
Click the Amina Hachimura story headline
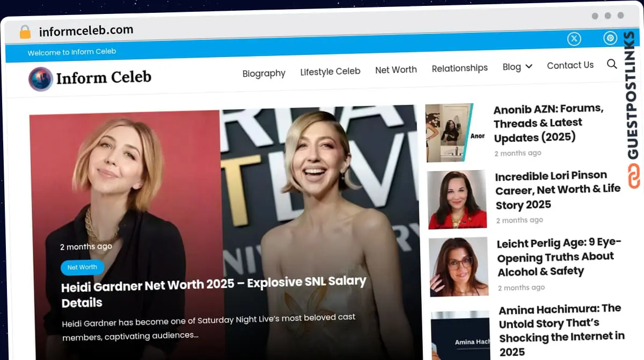tap(561, 330)
